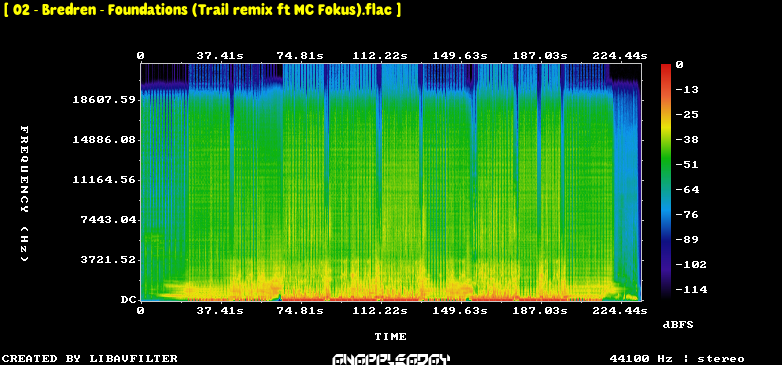The height and width of the screenshot is (365, 782).
Task: Click the TIME axis title below the spectrogram
Action: [391, 337]
